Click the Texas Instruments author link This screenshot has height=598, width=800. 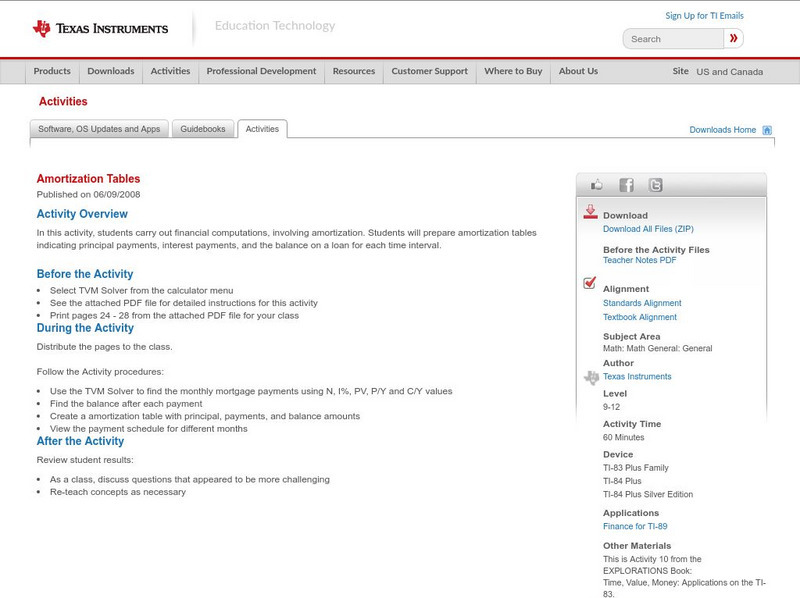[637, 377]
